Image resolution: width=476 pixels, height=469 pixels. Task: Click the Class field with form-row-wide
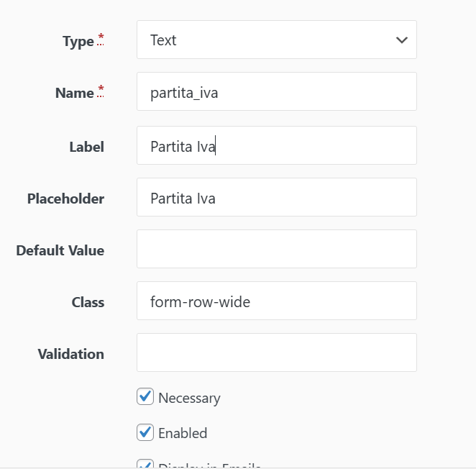tap(276, 301)
